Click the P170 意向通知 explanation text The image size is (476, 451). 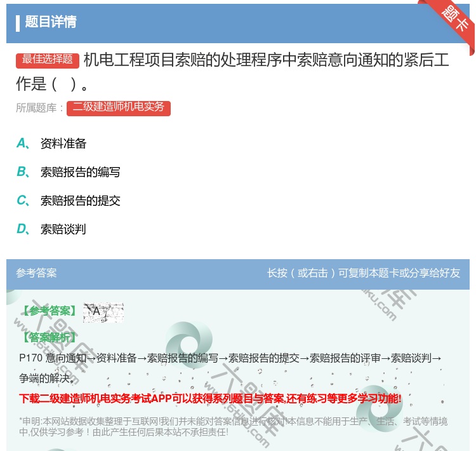[x=230, y=358]
